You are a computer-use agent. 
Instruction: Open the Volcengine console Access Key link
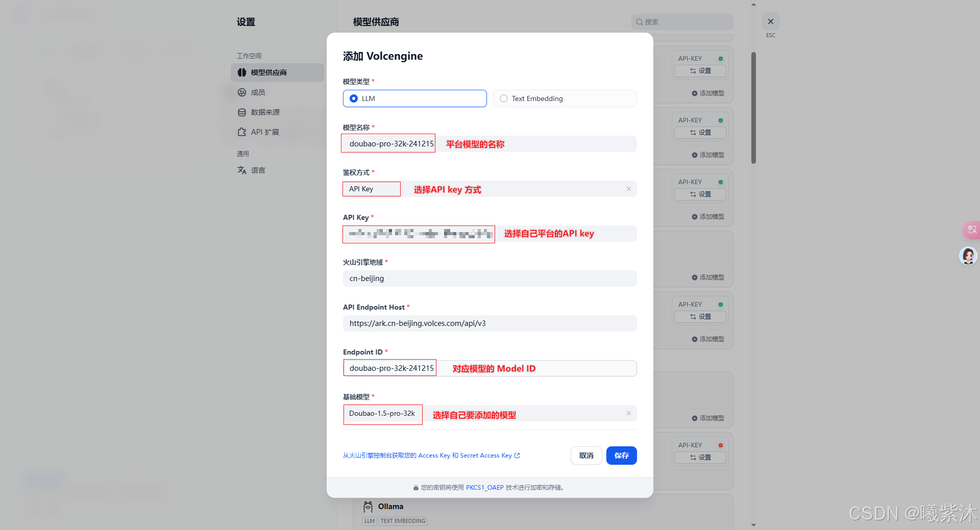coord(431,456)
